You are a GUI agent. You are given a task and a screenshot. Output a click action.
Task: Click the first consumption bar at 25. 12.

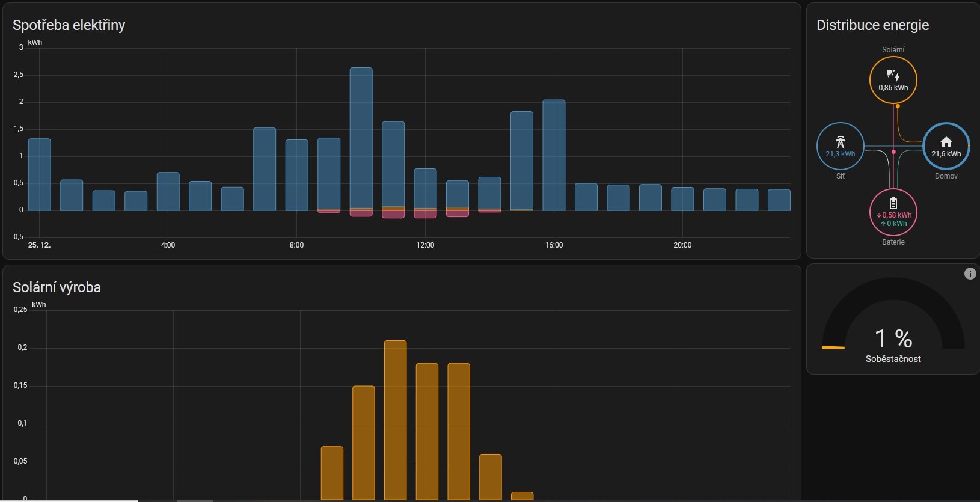40,174
